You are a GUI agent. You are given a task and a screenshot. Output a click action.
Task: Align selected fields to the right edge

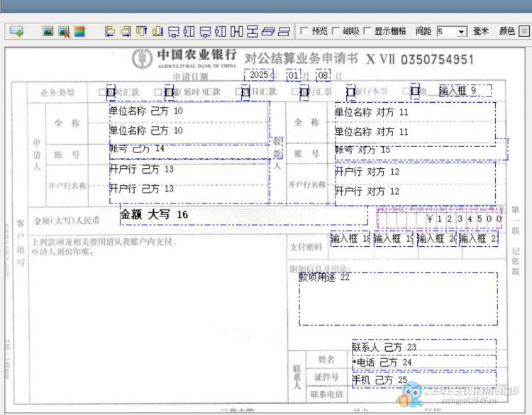click(126, 31)
